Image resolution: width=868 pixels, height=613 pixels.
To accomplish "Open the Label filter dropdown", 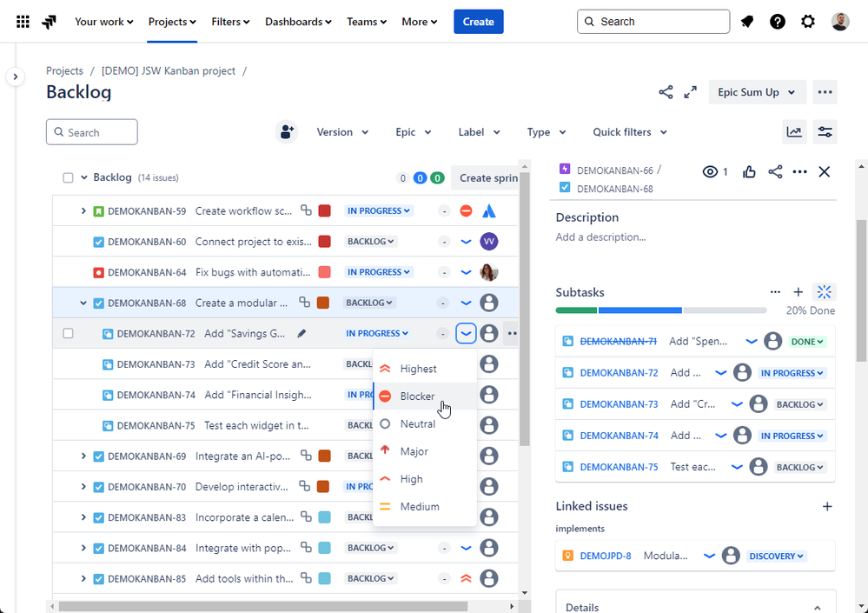I will [480, 132].
